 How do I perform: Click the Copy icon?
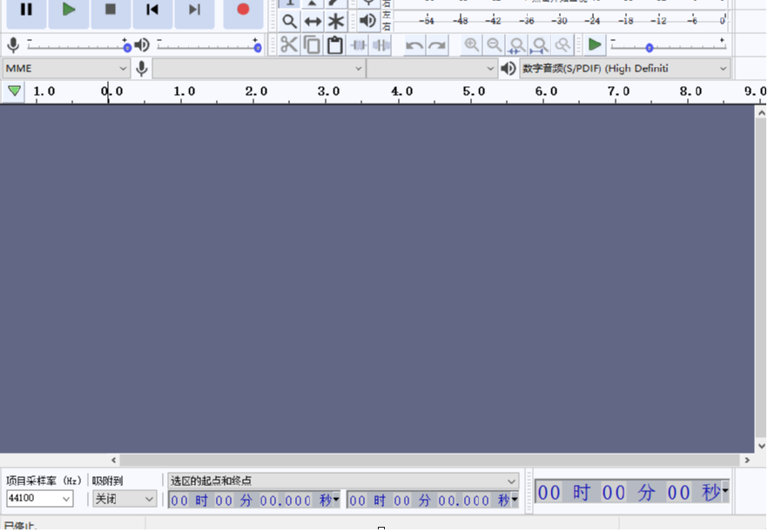pyautogui.click(x=313, y=44)
